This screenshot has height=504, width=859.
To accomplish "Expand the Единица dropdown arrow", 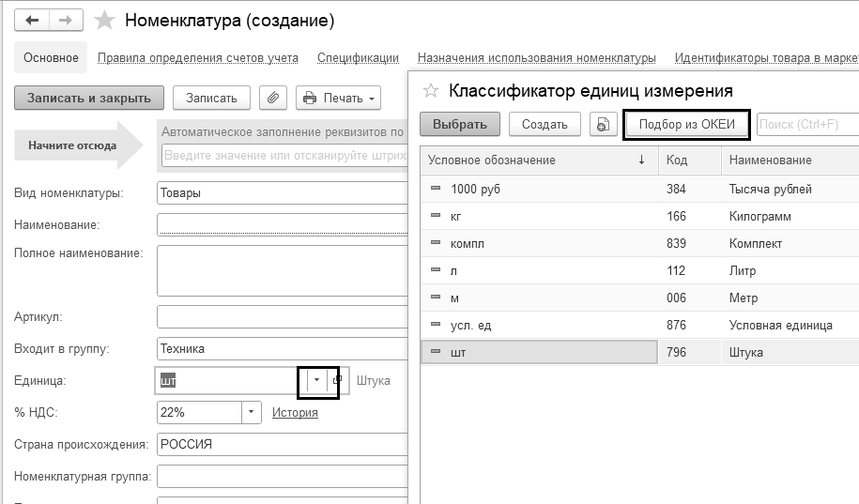I will point(316,380).
